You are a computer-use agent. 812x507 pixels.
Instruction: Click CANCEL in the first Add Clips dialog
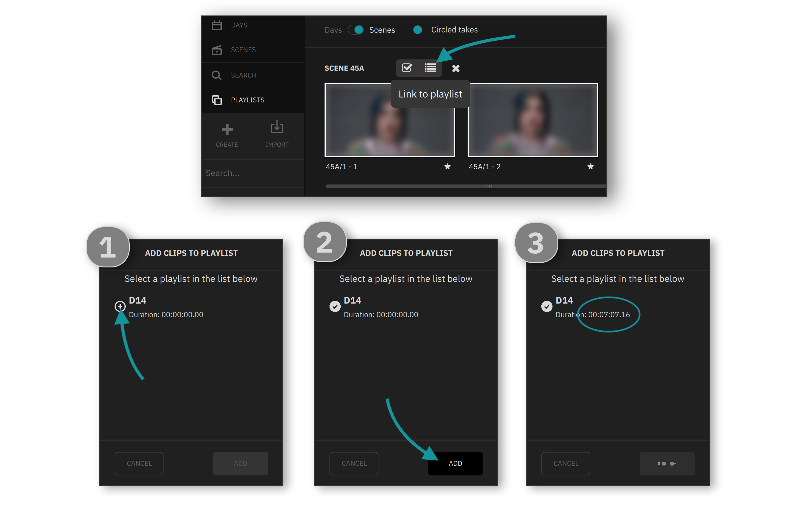[x=139, y=463]
